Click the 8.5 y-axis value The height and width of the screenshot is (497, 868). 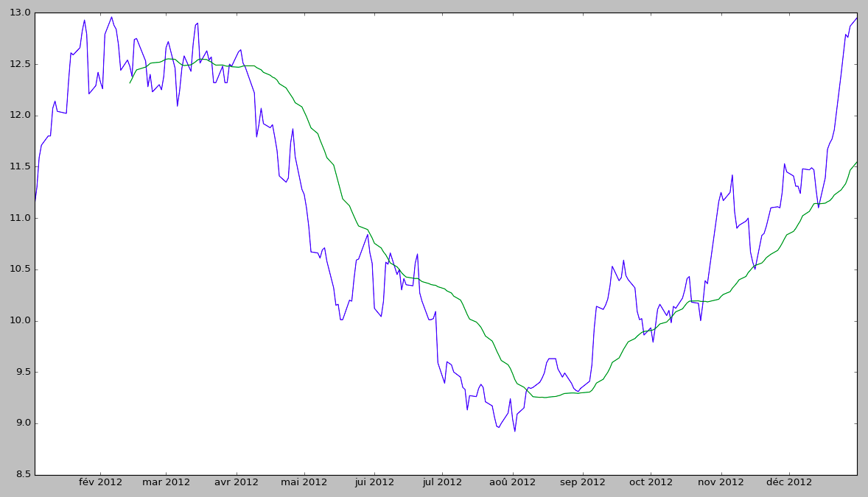pyautogui.click(x=22, y=475)
